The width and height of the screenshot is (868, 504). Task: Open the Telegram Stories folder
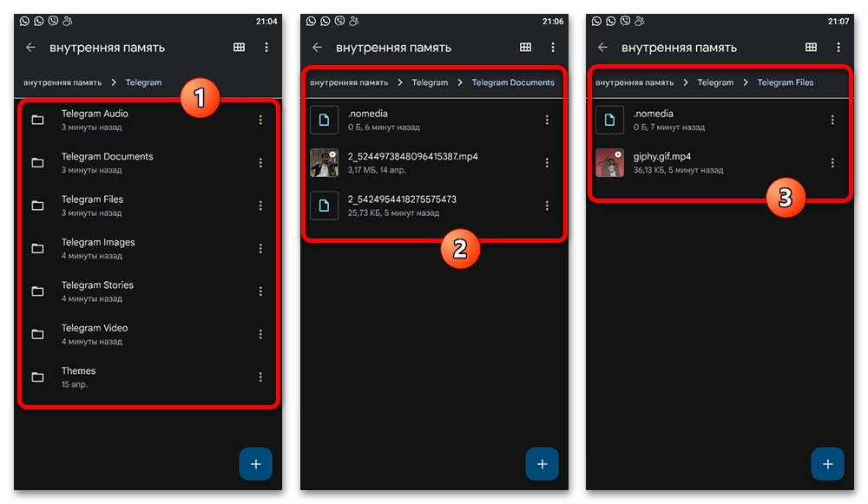[x=148, y=291]
